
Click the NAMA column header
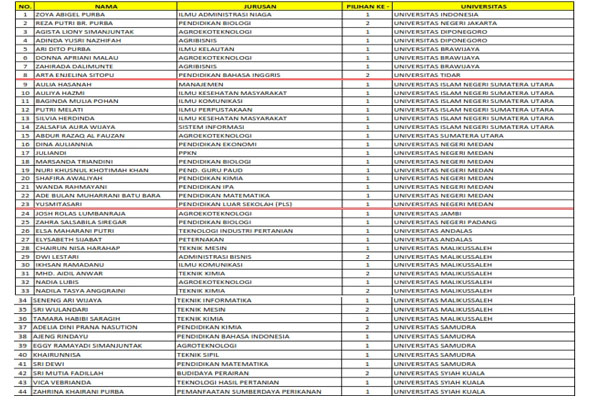point(106,7)
